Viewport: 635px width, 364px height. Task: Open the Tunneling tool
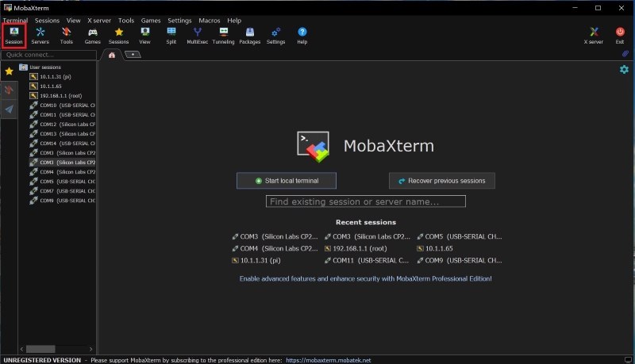[223, 35]
